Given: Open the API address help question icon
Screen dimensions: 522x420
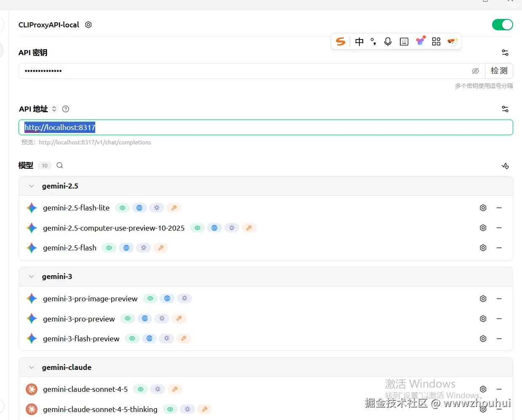Looking at the screenshot, I should point(66,109).
